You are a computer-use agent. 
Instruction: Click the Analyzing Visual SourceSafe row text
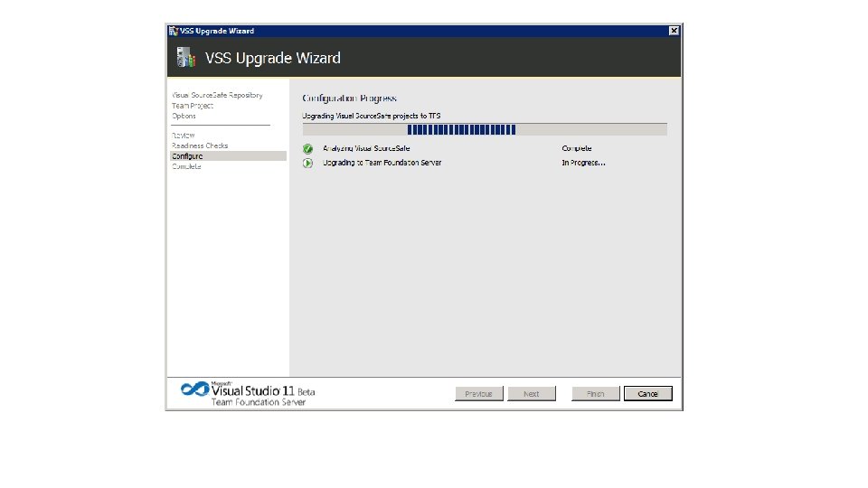click(x=366, y=149)
